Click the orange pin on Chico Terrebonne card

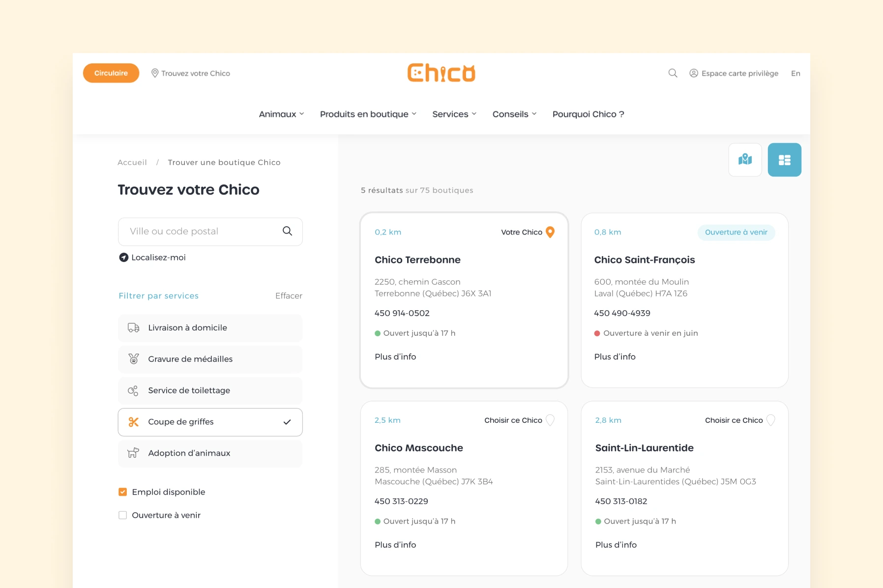click(x=550, y=232)
